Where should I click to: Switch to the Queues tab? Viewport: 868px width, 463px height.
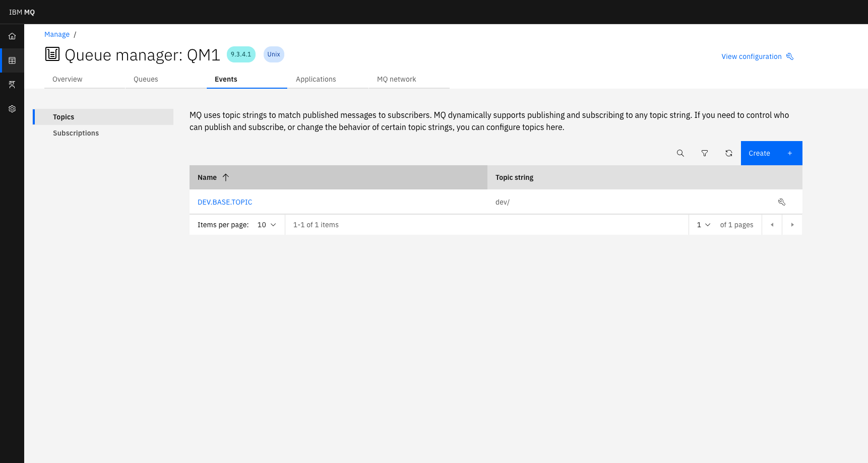tap(146, 79)
